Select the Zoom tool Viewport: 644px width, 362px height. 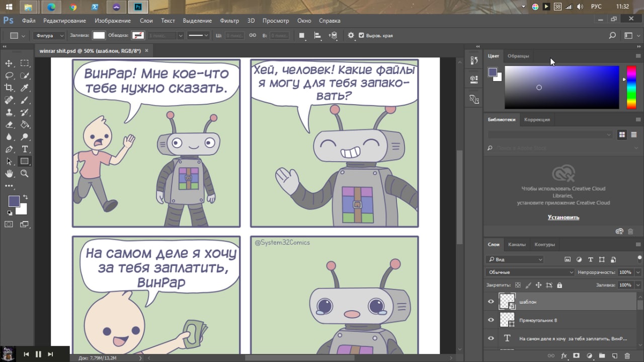pos(24,174)
